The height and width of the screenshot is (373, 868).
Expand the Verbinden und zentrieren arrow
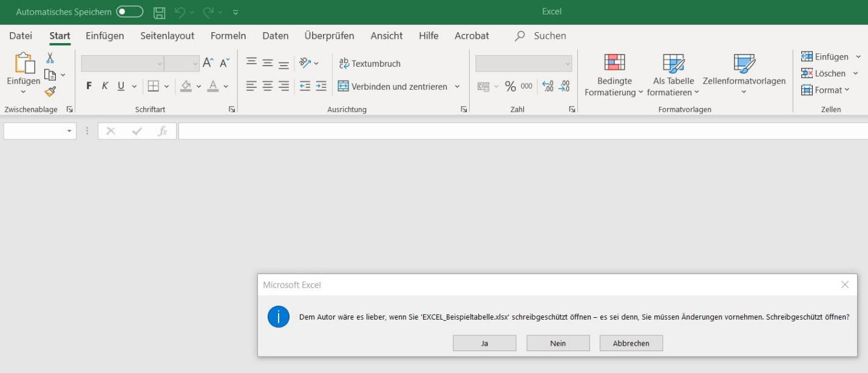(x=457, y=86)
